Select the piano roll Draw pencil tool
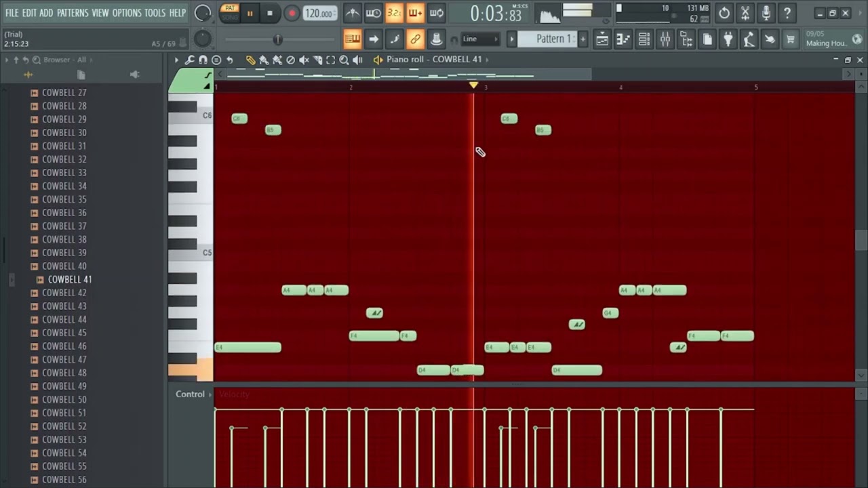 [x=250, y=60]
